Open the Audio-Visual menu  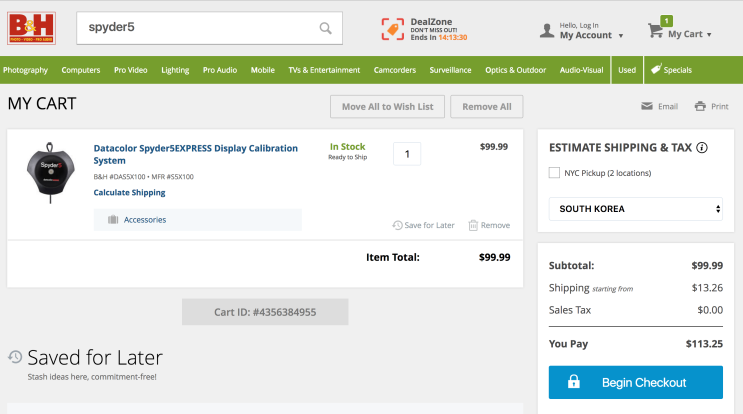tap(581, 70)
